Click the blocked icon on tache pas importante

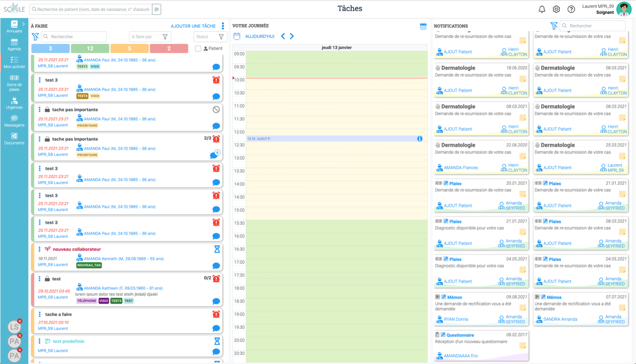coord(216,109)
